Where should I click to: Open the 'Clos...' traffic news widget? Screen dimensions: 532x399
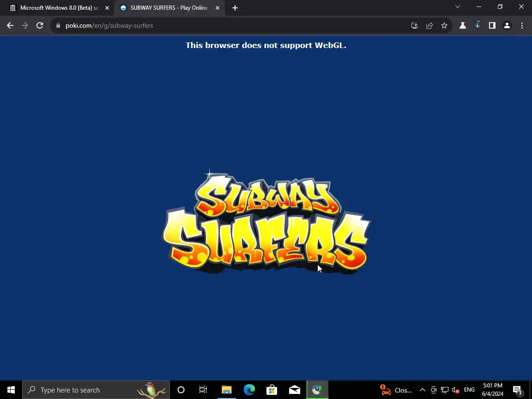click(x=396, y=390)
